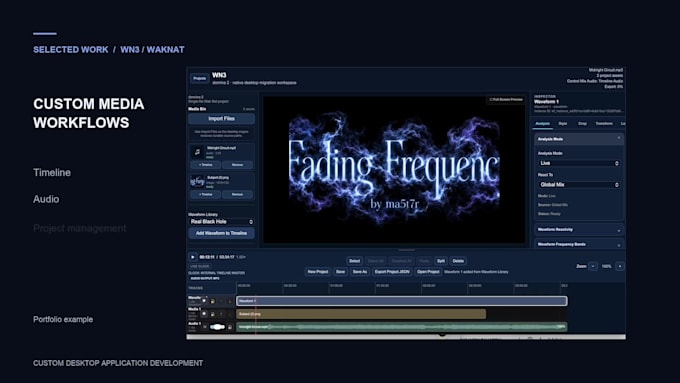Click the Live Clock label
Viewport: 680px width, 383px height.
pyautogui.click(x=199, y=266)
